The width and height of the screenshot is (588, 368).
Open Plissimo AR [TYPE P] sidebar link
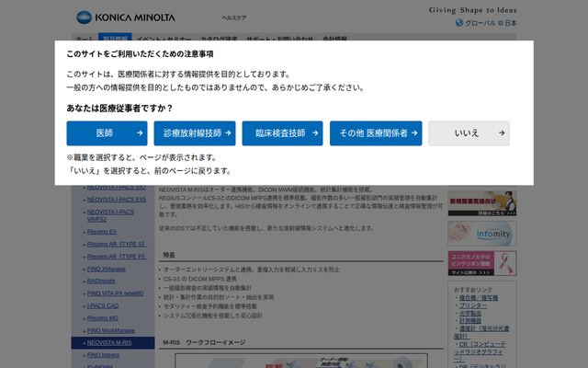(117, 257)
